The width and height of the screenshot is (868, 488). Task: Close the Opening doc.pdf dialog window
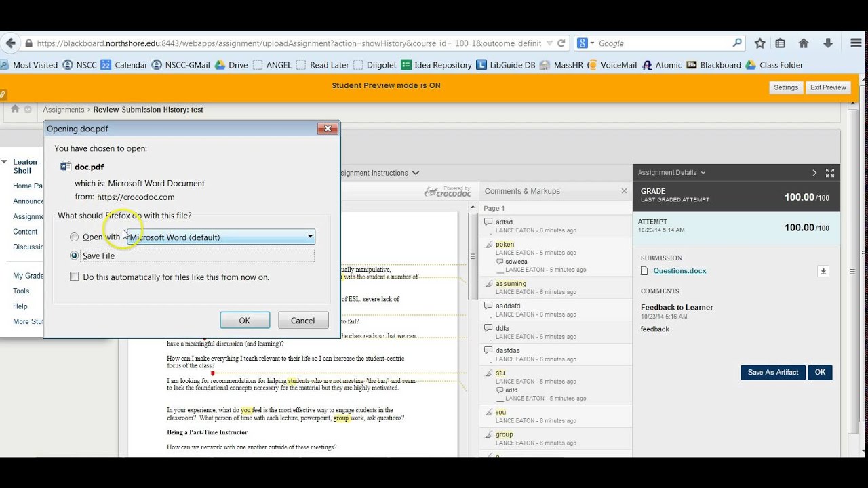[327, 129]
